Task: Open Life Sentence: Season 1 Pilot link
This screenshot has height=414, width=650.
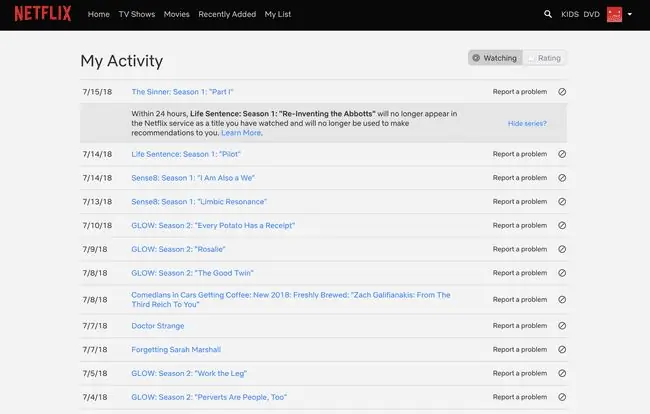Action: tap(186, 154)
